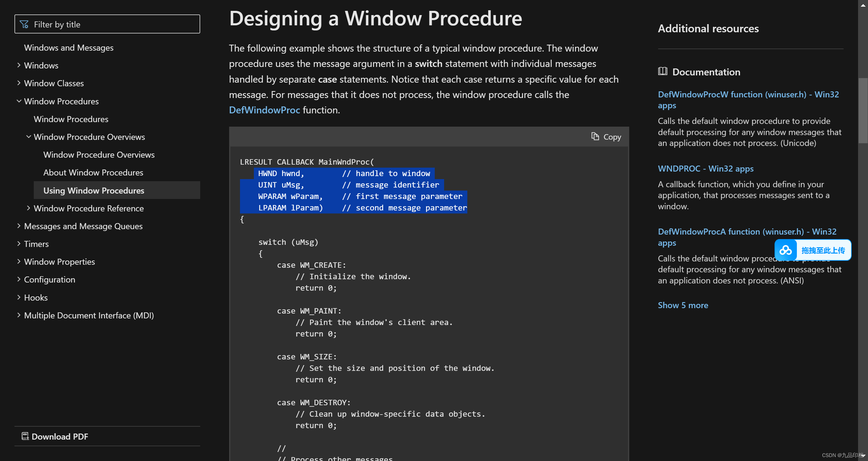Image resolution: width=868 pixels, height=461 pixels.
Task: Click the Copy code icon
Action: click(595, 137)
